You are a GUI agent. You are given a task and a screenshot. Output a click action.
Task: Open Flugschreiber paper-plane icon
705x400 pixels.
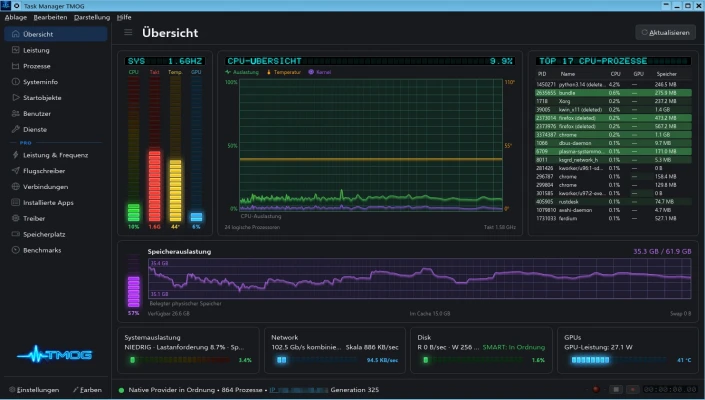(16, 170)
